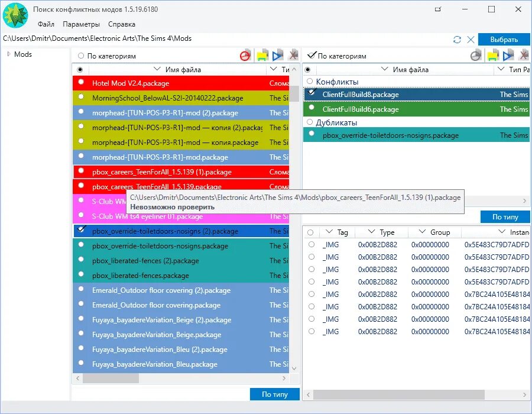Viewport: 532px width, 414px height.
Task: Click the red disable icon in left toolbar
Action: pyautogui.click(x=245, y=56)
